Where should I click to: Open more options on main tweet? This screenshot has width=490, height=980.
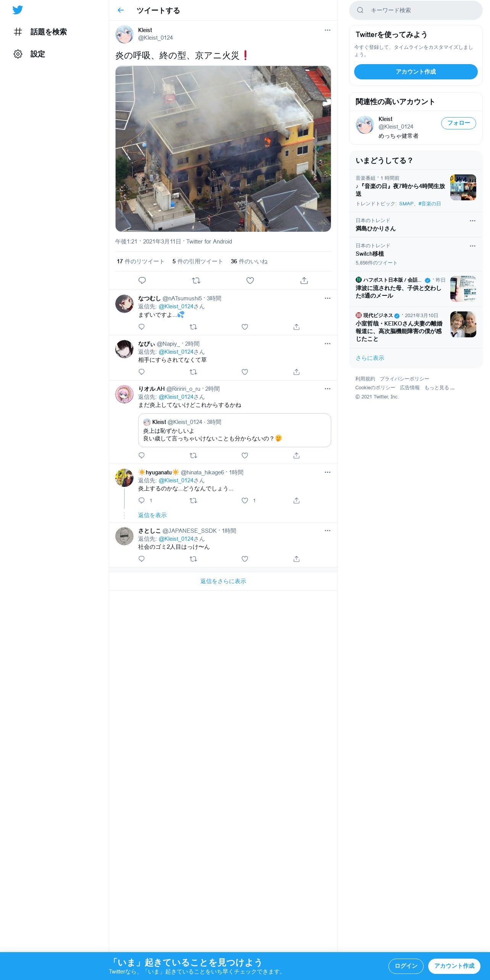coord(327,30)
